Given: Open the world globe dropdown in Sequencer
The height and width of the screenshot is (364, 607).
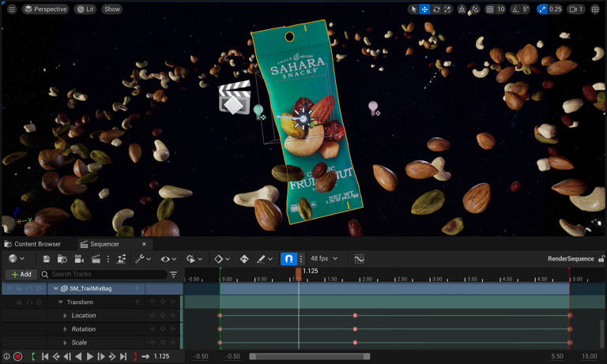Looking at the screenshot, I should point(17,258).
